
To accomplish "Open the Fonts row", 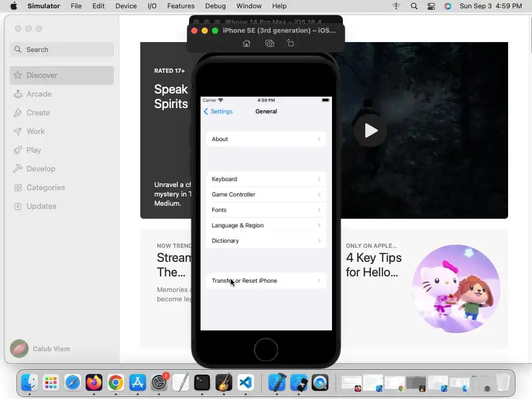I will [266, 210].
